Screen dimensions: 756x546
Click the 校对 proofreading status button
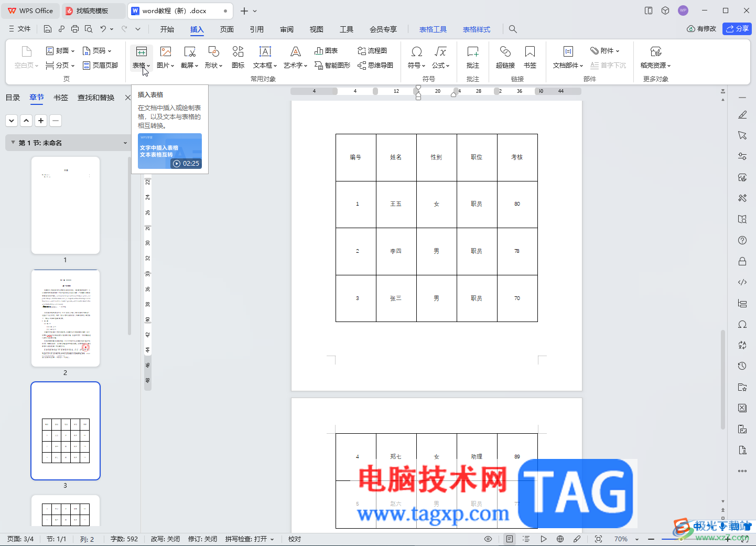(295, 539)
